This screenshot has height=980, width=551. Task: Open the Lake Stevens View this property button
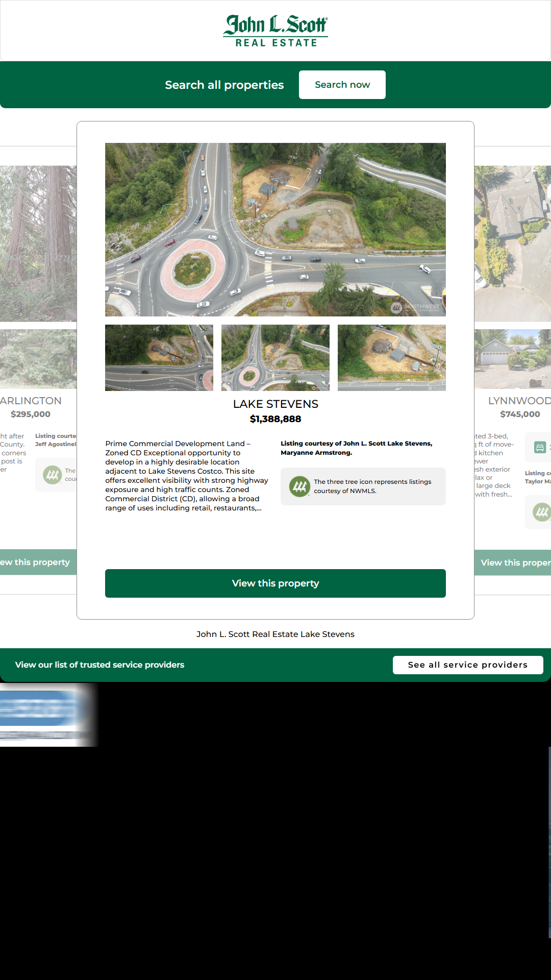click(x=275, y=583)
